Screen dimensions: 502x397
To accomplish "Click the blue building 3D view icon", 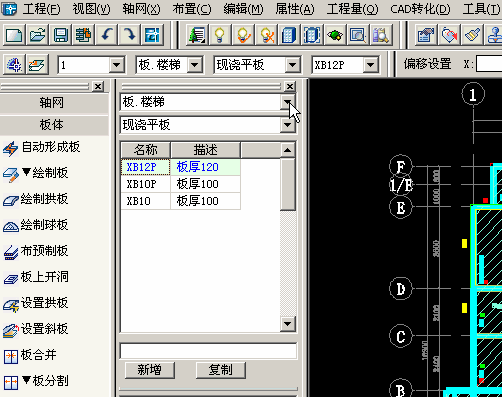I will 289,35.
